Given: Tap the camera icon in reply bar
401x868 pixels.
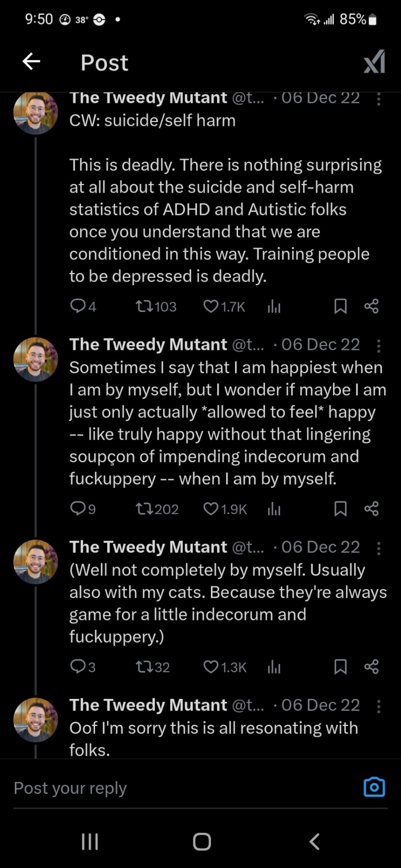Looking at the screenshot, I should click(x=374, y=788).
